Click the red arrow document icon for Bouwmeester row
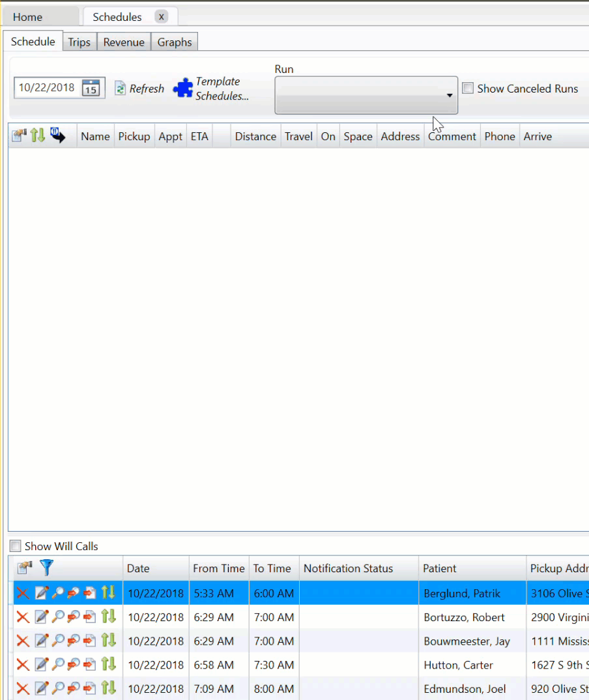Image resolution: width=589 pixels, height=700 pixels. (x=90, y=641)
